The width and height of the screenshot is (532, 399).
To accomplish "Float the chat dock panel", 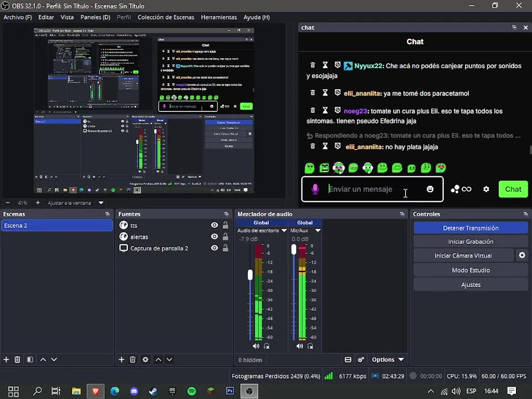I will point(514,28).
